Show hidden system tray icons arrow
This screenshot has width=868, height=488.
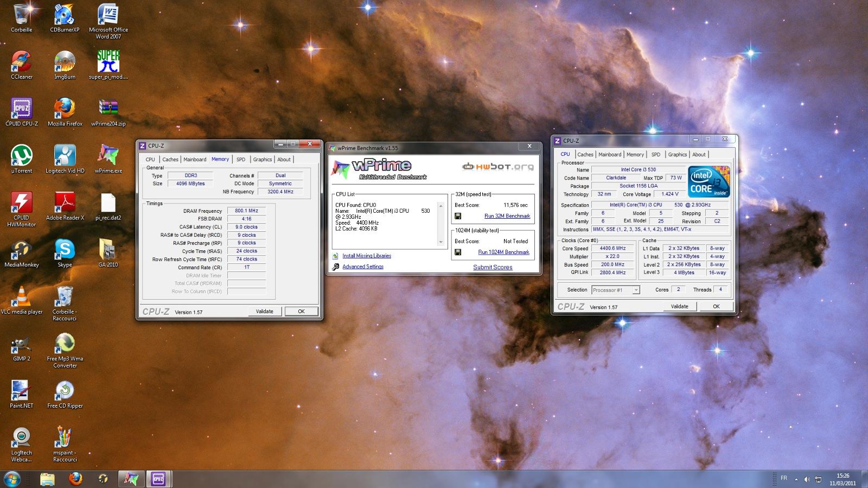(x=796, y=480)
